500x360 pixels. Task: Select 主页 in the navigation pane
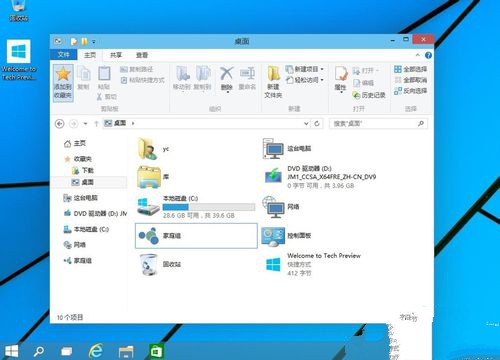point(75,143)
